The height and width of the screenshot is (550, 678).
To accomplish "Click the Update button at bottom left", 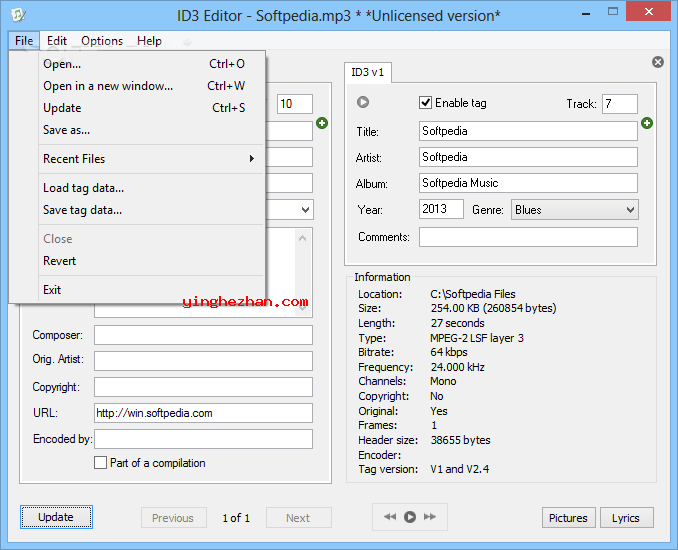I will 56,517.
